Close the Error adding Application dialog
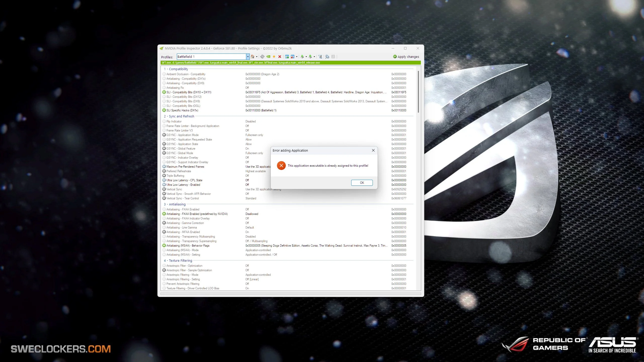The image size is (644, 362). point(373,150)
